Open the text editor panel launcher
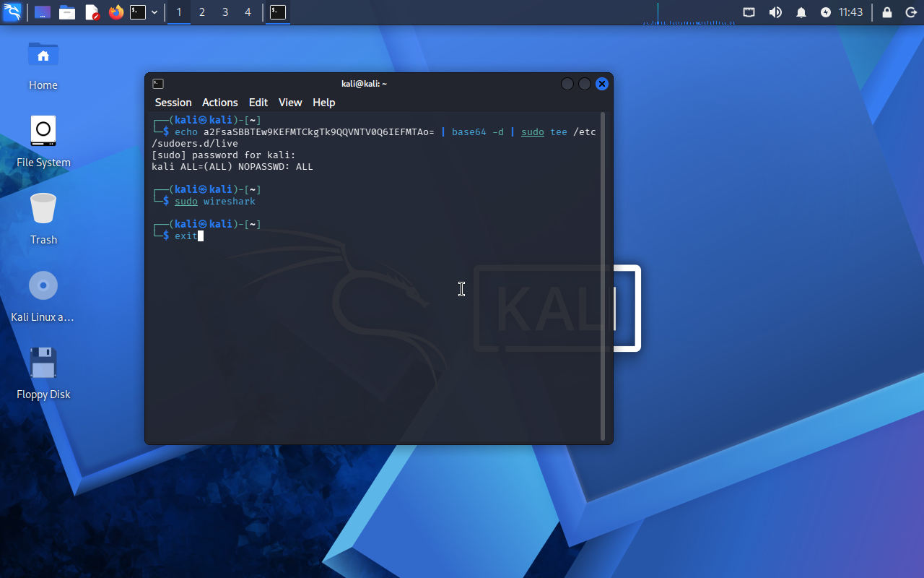The width and height of the screenshot is (924, 578). (x=92, y=12)
